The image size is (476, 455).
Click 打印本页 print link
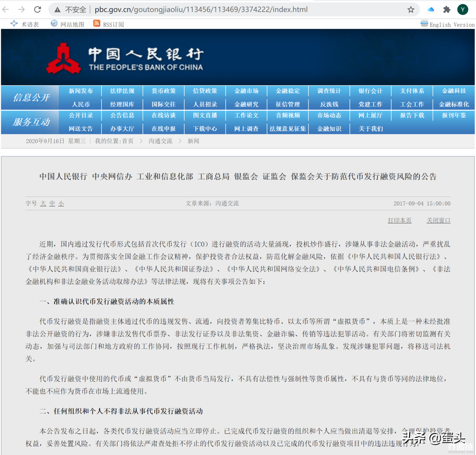pyautogui.click(x=400, y=220)
